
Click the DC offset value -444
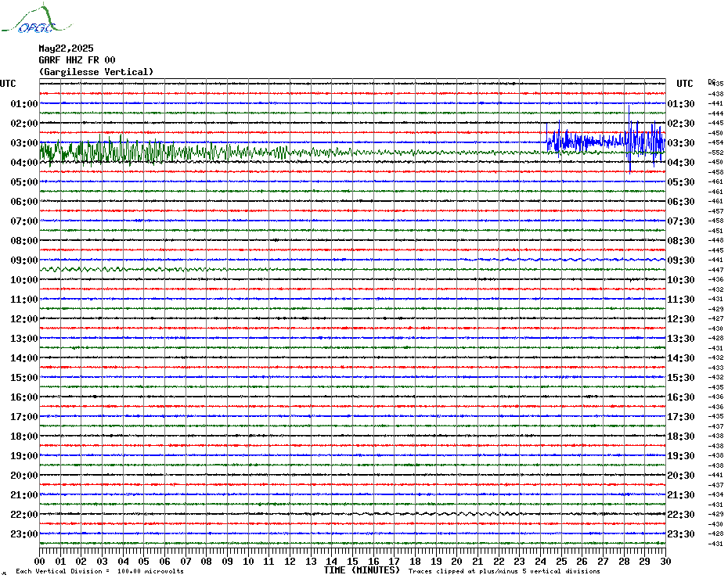pyautogui.click(x=716, y=113)
